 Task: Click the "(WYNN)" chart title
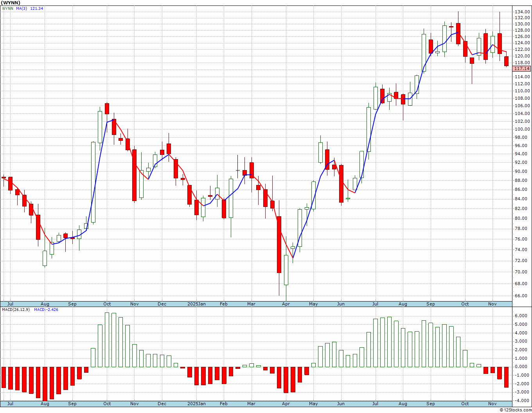pos(11,3)
